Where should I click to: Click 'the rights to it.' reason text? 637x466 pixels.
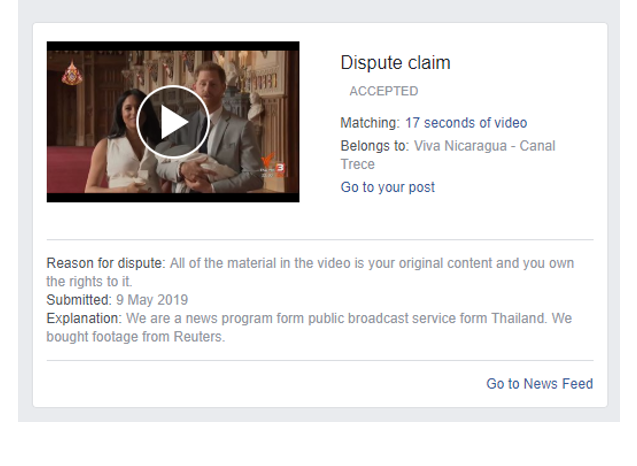(89, 282)
